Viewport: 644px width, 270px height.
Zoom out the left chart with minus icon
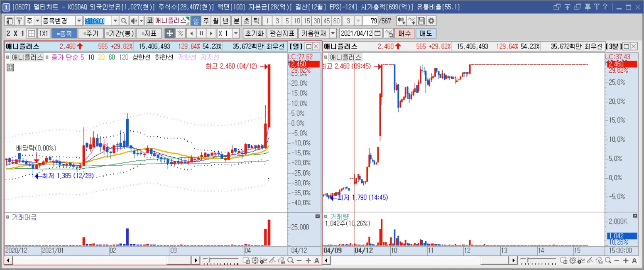pos(299,260)
